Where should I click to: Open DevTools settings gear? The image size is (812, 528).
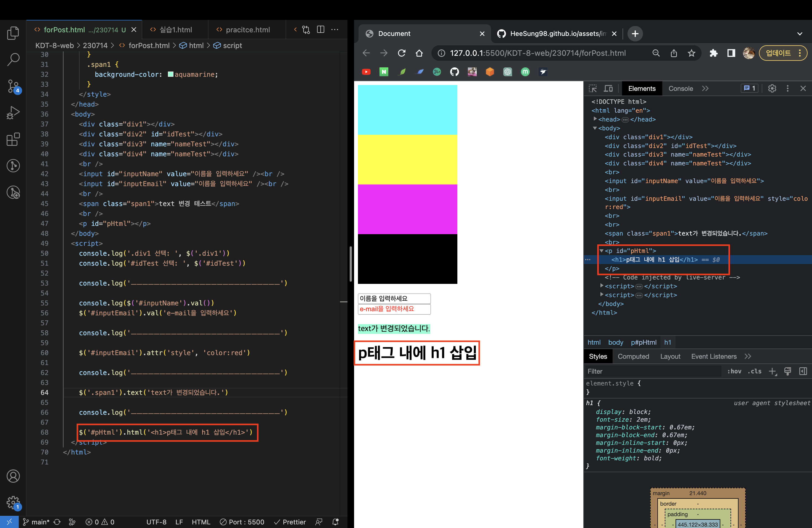coord(772,89)
